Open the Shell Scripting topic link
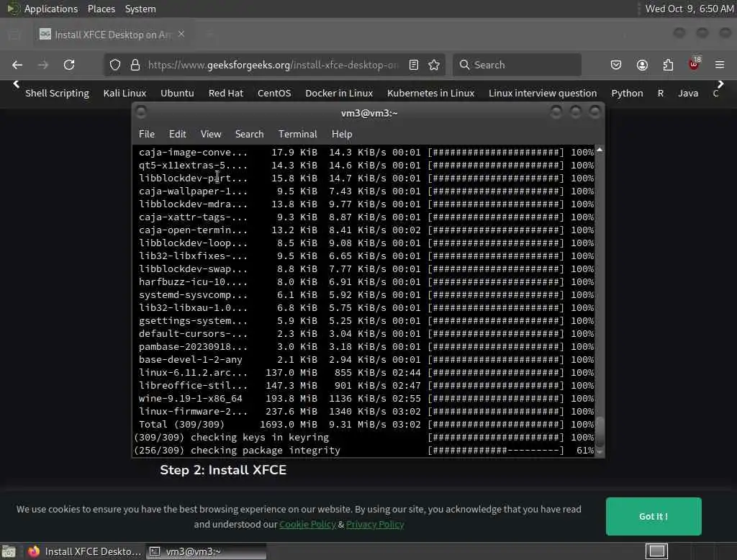The image size is (737, 560). point(57,93)
